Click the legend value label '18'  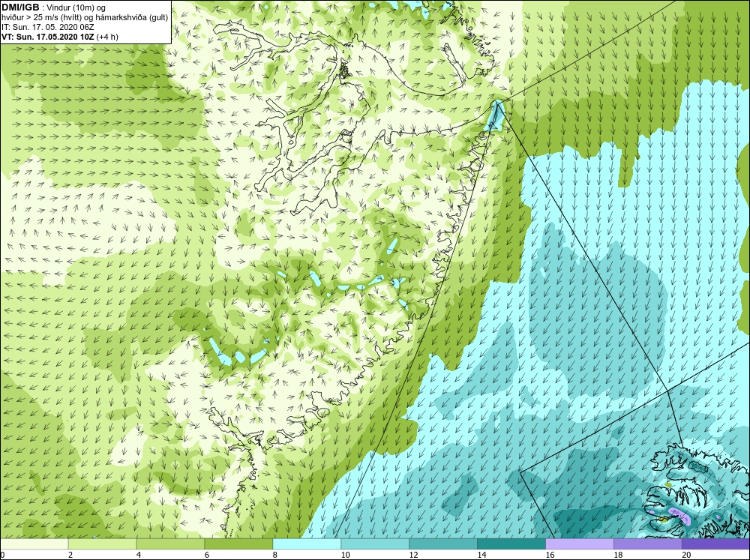coord(618,555)
